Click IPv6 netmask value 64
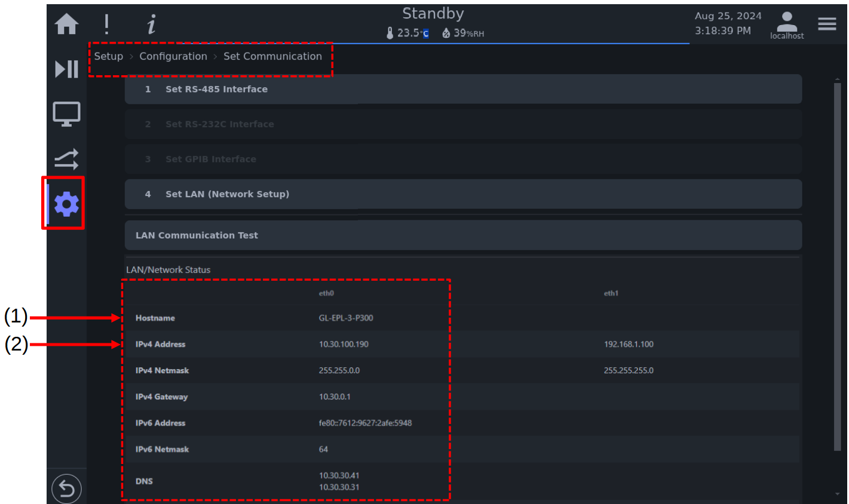The width and height of the screenshot is (849, 504). click(323, 450)
